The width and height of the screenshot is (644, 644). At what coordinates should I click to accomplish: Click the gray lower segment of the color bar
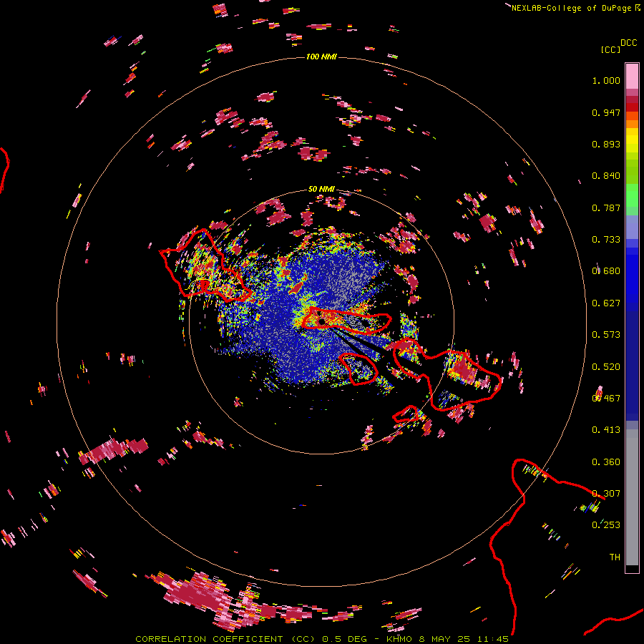coord(632,497)
